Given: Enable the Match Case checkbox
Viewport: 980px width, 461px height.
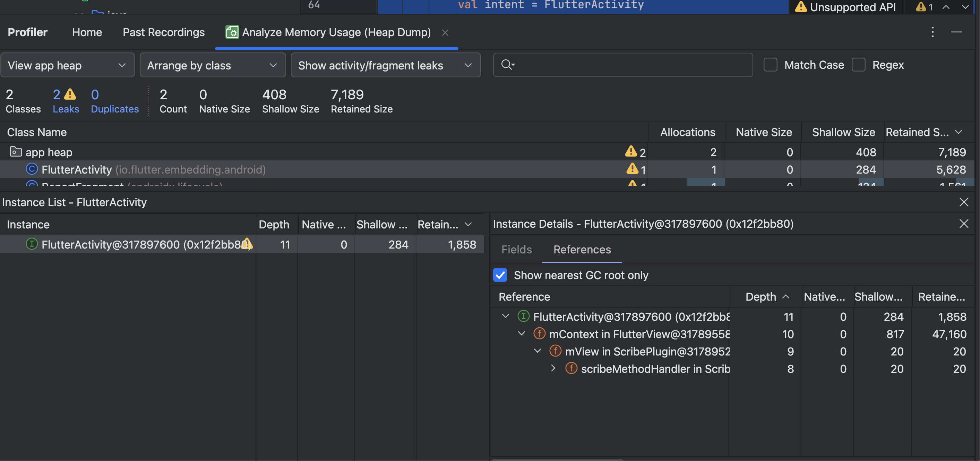Looking at the screenshot, I should coord(770,65).
